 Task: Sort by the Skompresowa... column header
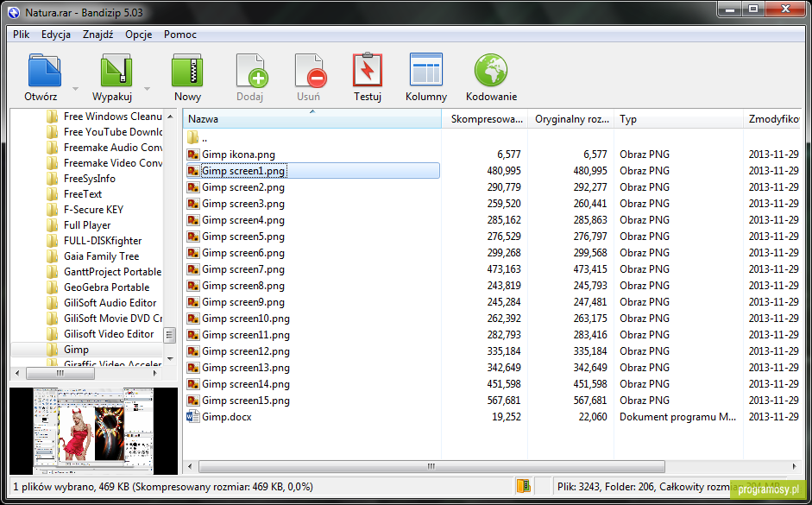(485, 118)
